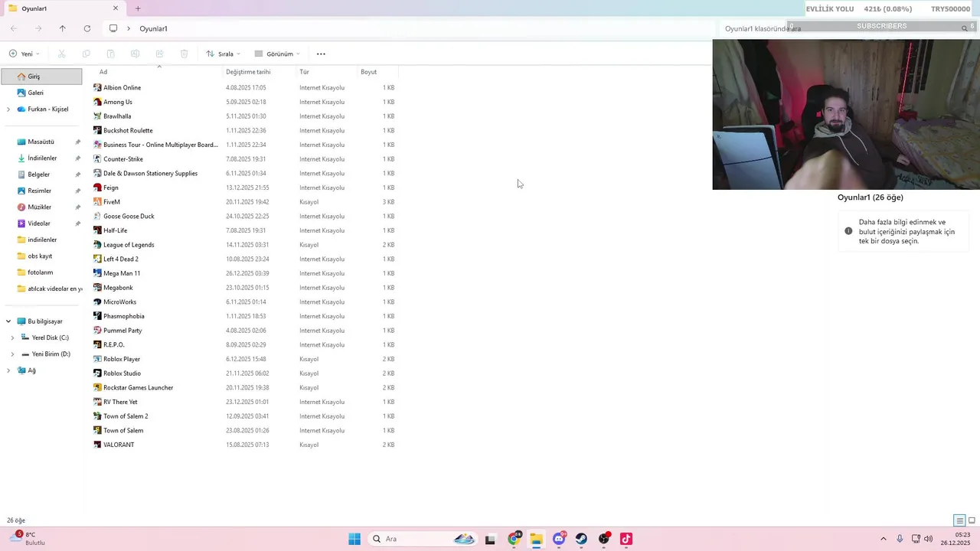Open Chrome from the taskbar
980x551 pixels.
coord(514,539)
